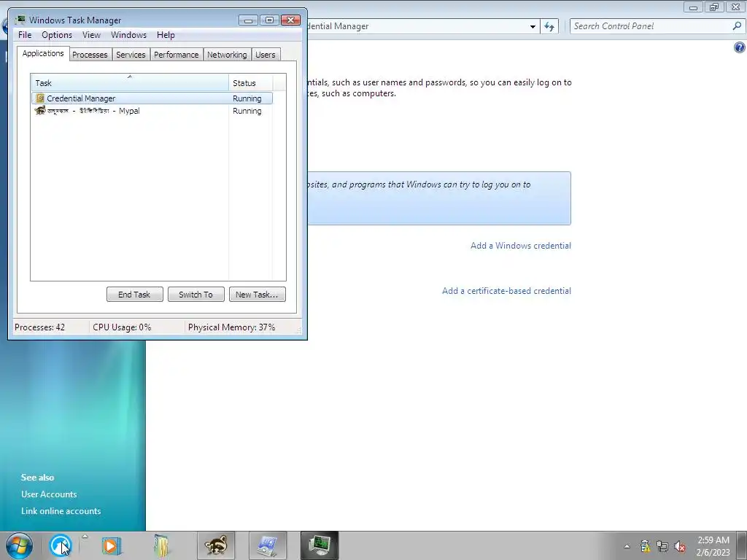Open Windows Media Player from taskbar
This screenshot has height=560, width=747.
tap(112, 545)
